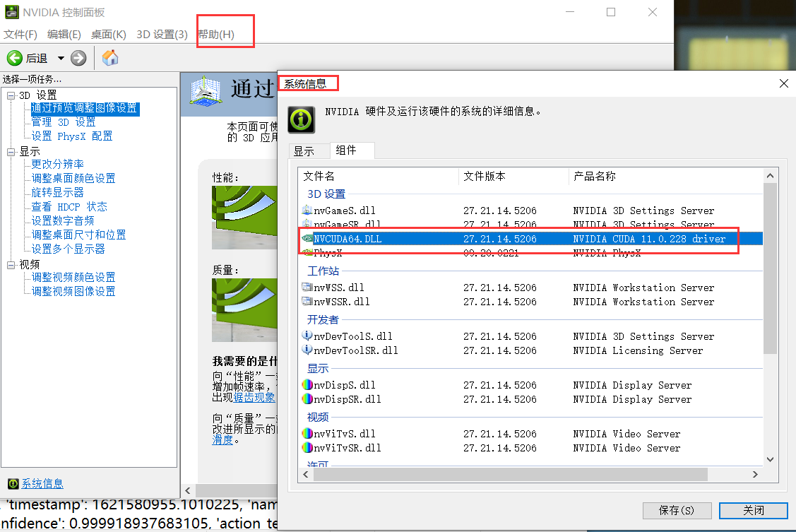Click the nvWSSR.dll file icon

[x=307, y=301]
